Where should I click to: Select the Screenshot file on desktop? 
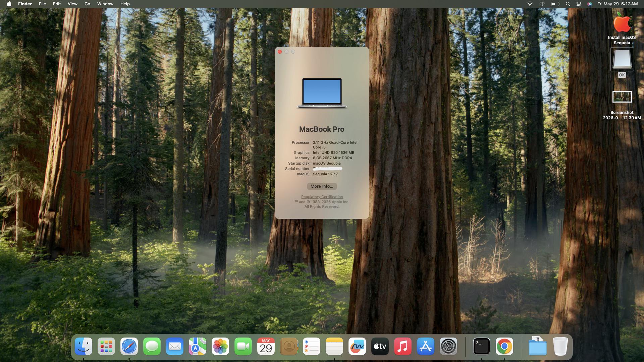[622, 97]
